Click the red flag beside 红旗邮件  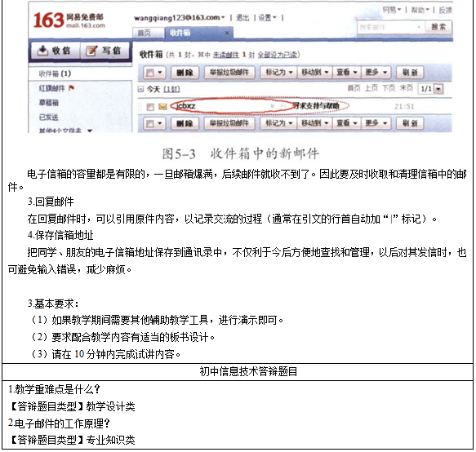click(71, 88)
